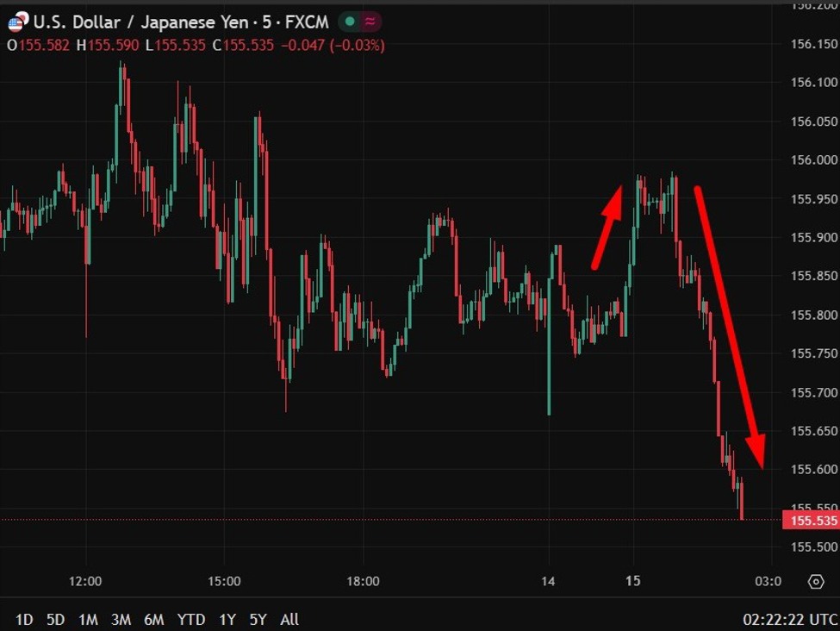Select the 5D time range
Viewport: 840px width, 631px height.
tap(55, 619)
